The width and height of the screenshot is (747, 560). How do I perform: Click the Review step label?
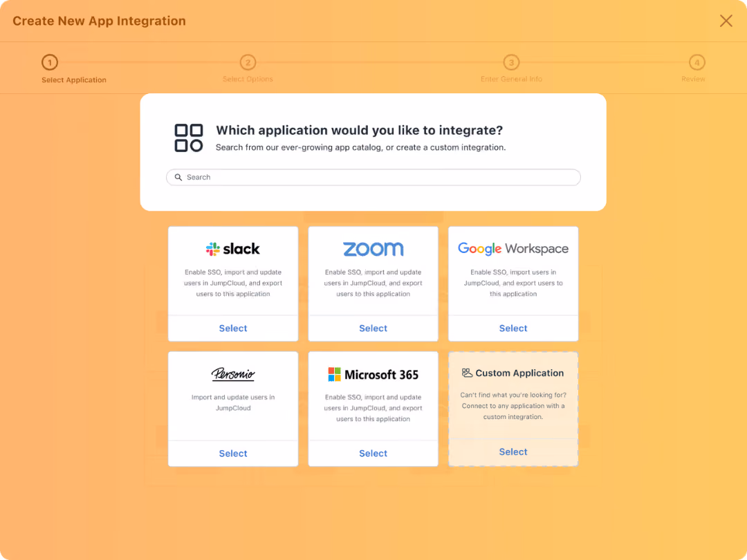tap(693, 79)
